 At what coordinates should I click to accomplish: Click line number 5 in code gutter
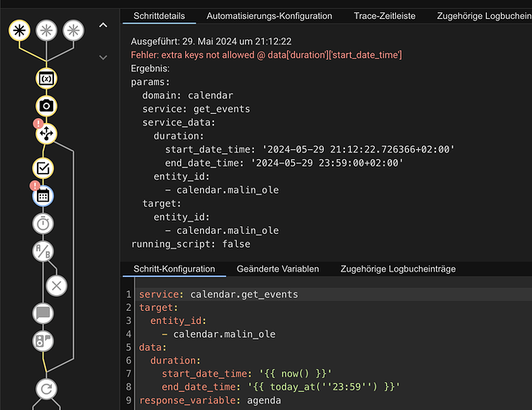[129, 348]
